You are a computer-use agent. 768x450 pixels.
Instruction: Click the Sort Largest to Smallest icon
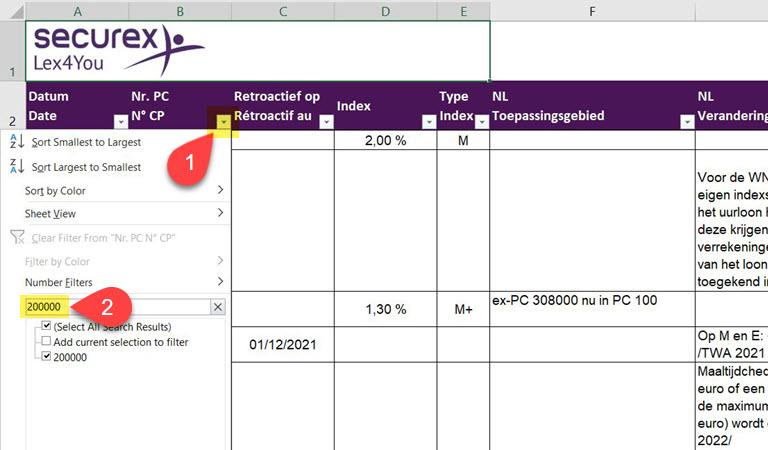16,167
